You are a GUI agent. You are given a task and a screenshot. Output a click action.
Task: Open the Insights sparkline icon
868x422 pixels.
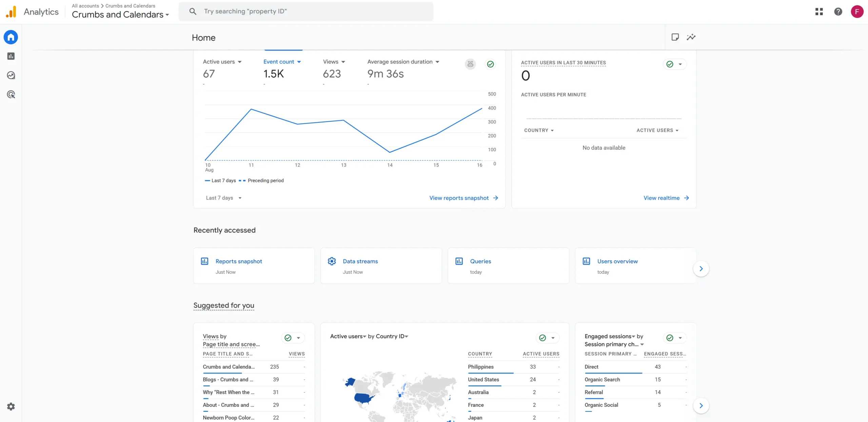tap(691, 37)
